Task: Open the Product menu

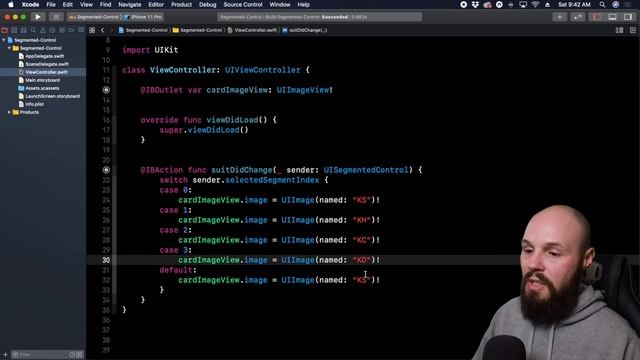Action: tap(181, 4)
